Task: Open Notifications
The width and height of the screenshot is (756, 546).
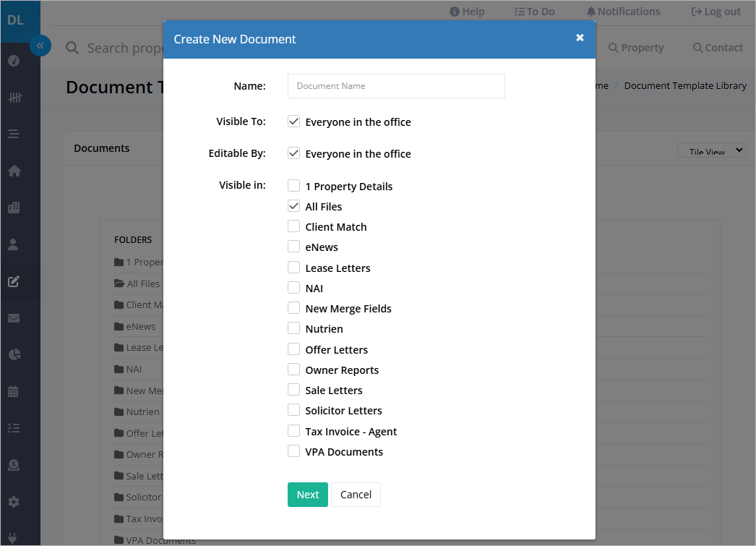Action: click(x=623, y=12)
